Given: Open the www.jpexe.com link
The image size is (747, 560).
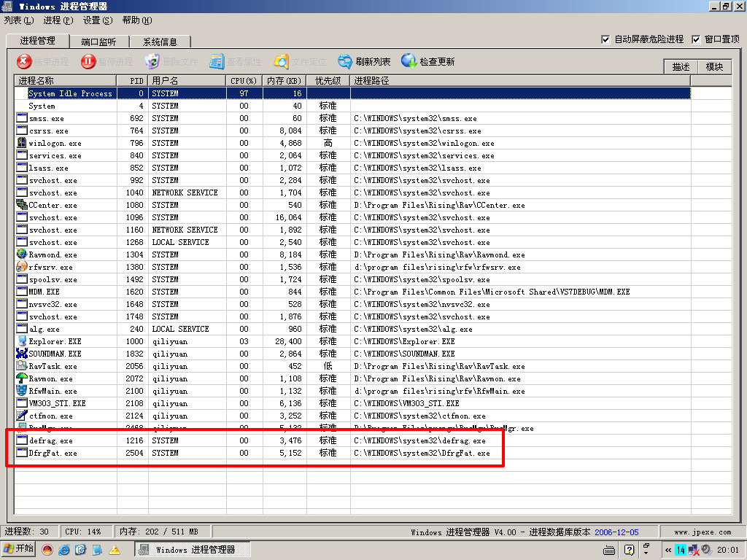Looking at the screenshot, I should tap(703, 532).
